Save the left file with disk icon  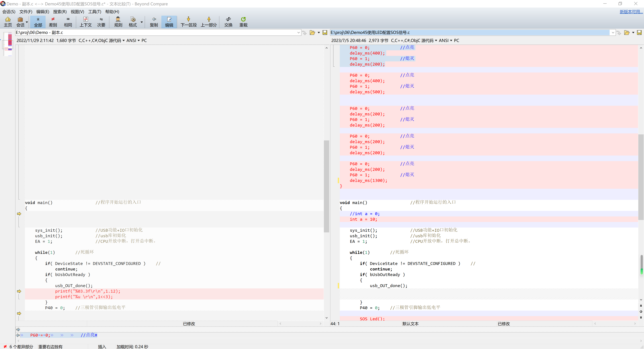(325, 33)
